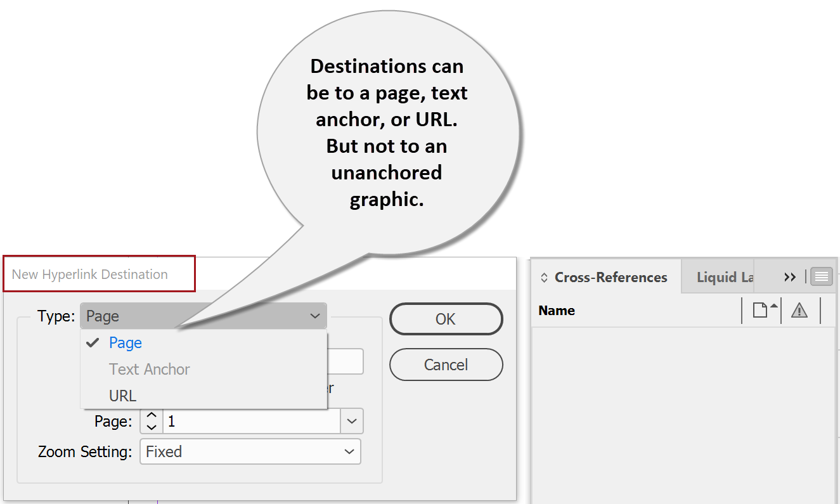Edit the Page number field

point(252,421)
